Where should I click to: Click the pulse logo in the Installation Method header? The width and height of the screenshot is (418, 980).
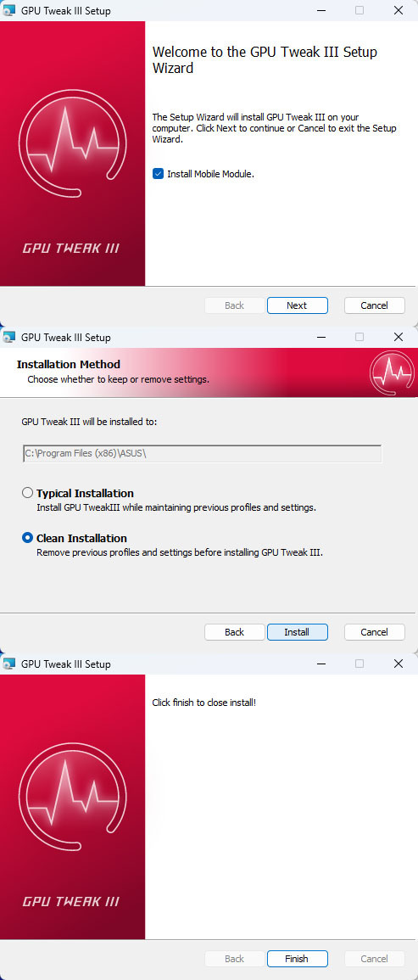point(392,372)
